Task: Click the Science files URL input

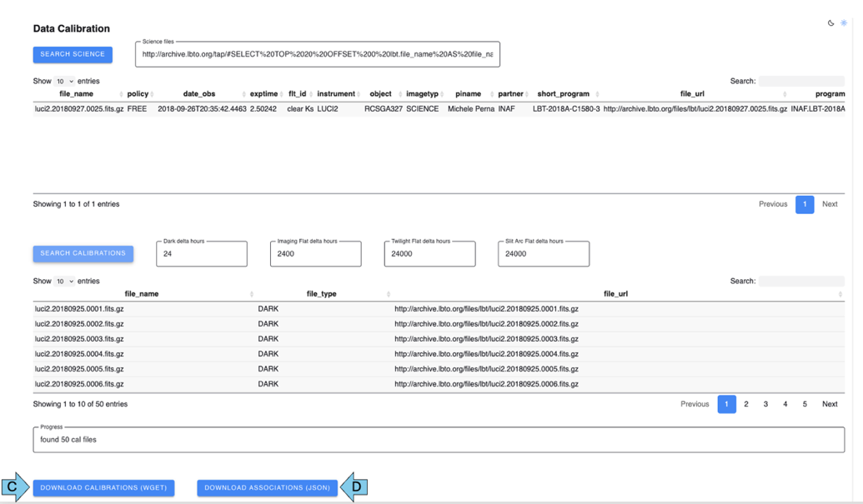Action: tap(317, 55)
